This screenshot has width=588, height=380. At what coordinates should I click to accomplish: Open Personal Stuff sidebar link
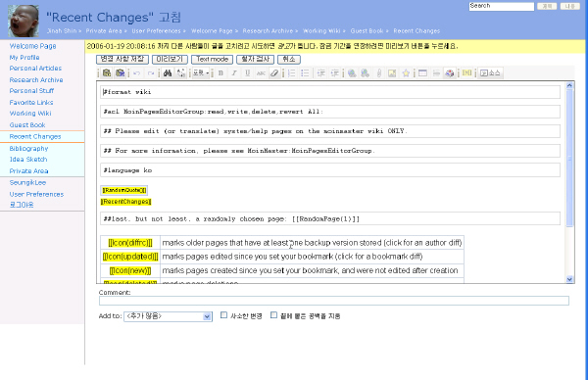coord(31,91)
